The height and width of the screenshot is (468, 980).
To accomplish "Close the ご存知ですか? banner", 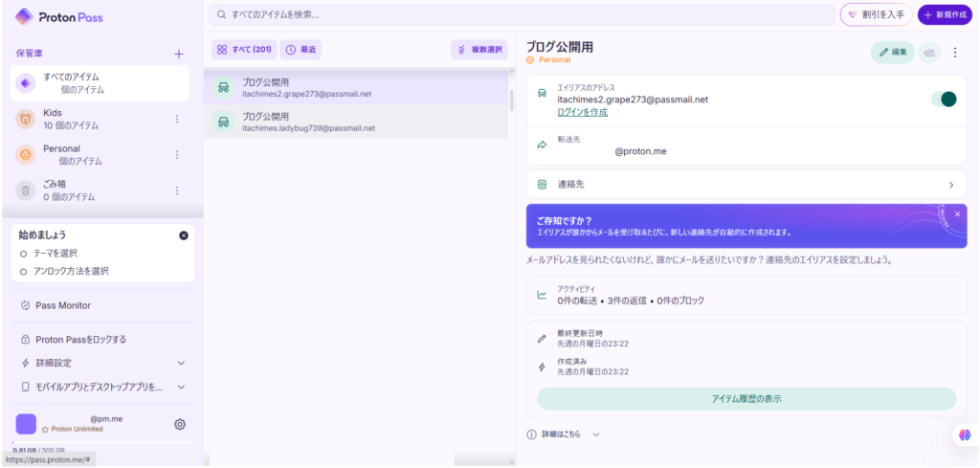I will pos(957,214).
